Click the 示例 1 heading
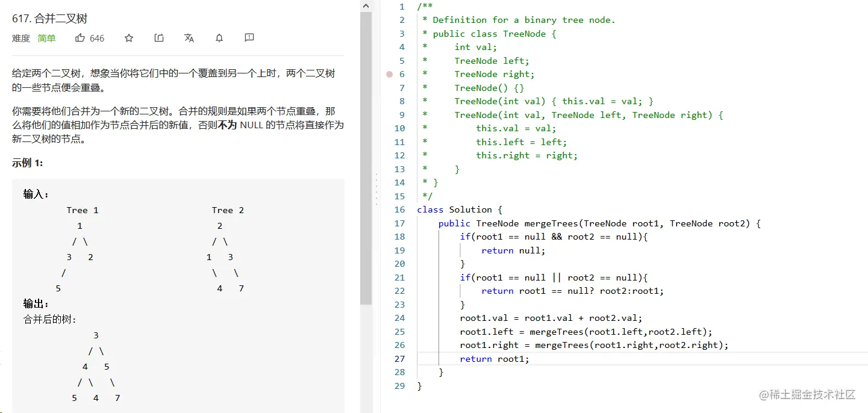The height and width of the screenshot is (413, 868). coord(27,163)
